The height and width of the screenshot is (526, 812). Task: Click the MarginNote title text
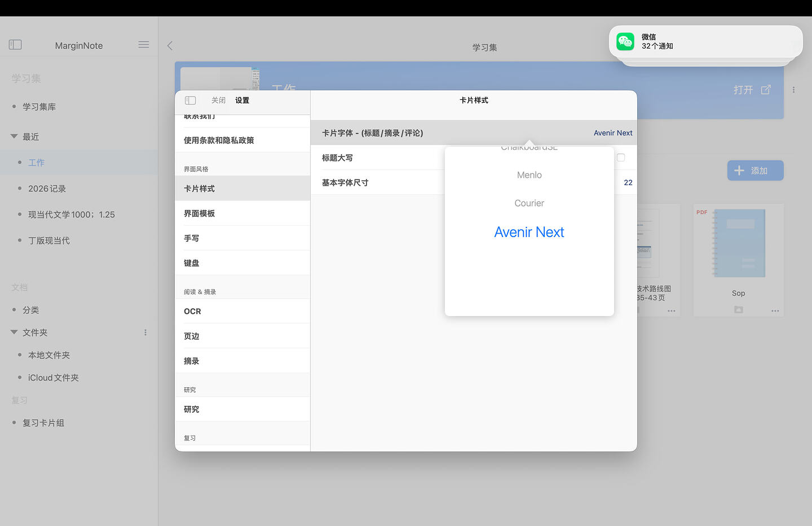tap(79, 46)
